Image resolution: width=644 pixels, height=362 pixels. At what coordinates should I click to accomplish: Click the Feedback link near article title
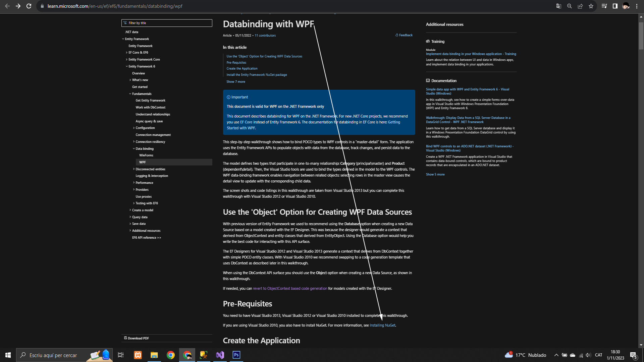tap(404, 35)
